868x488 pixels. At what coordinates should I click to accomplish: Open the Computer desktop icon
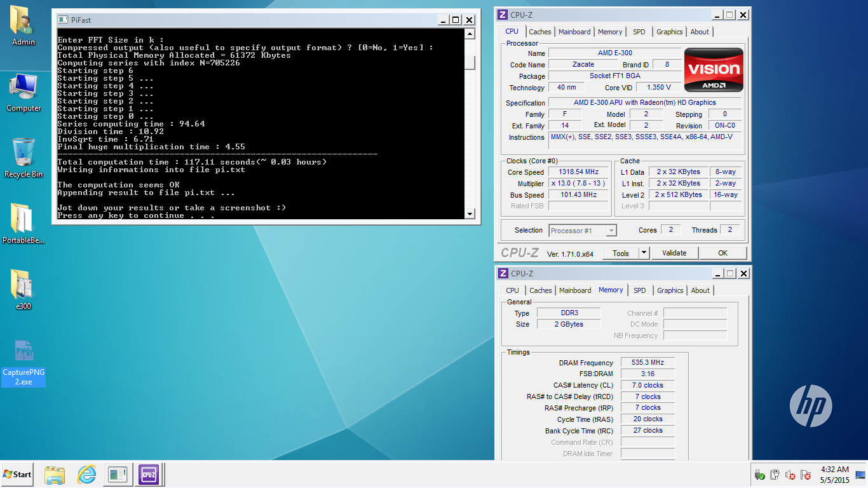[x=24, y=93]
